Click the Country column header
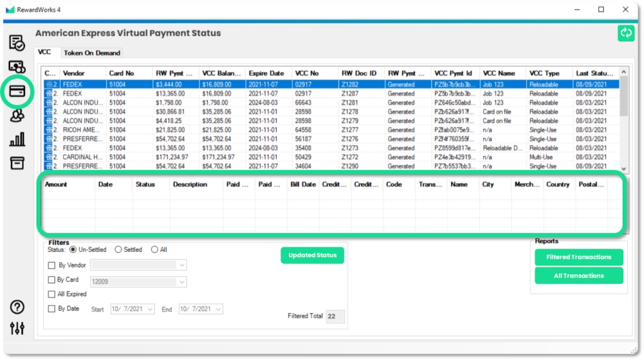The height and width of the screenshot is (360, 644). coord(558,184)
